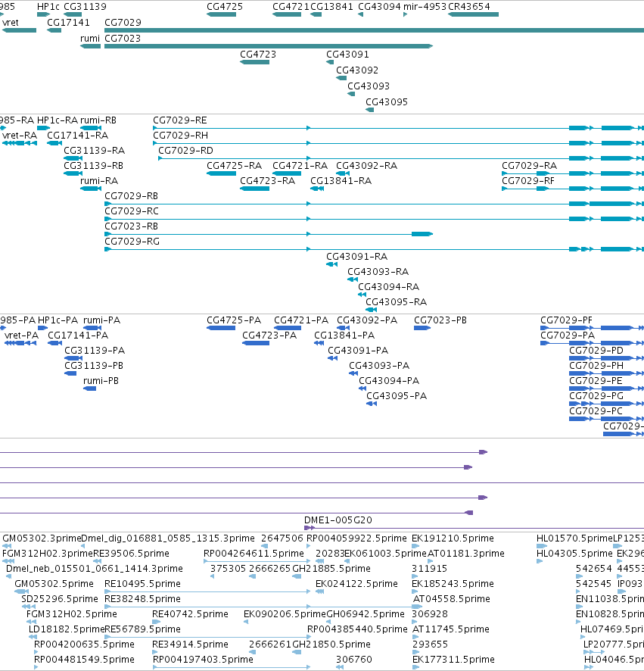The width and height of the screenshot is (644, 671).
Task: Select the CG7029-PH protein label
Action: point(596,366)
